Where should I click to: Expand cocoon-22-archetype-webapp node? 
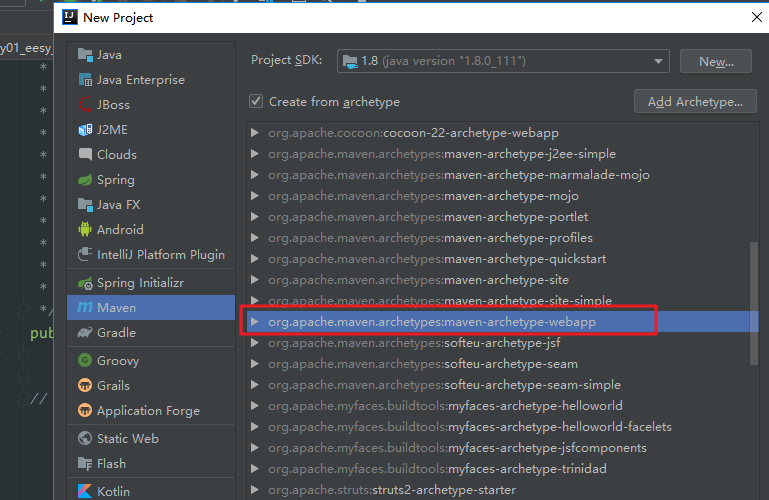tap(255, 133)
